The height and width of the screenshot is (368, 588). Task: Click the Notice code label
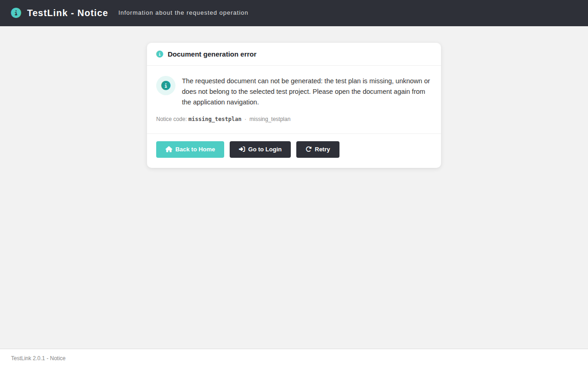[x=171, y=119]
